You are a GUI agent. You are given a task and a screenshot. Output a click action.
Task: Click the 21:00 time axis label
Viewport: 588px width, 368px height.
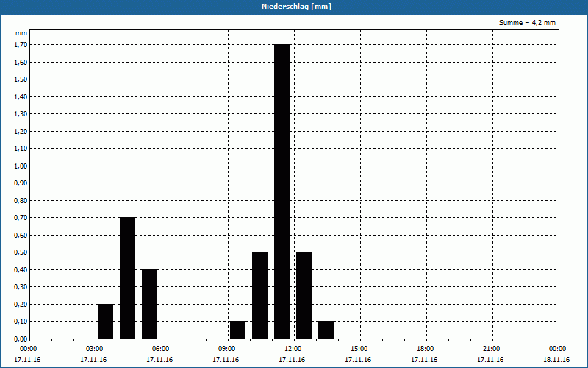pos(491,349)
